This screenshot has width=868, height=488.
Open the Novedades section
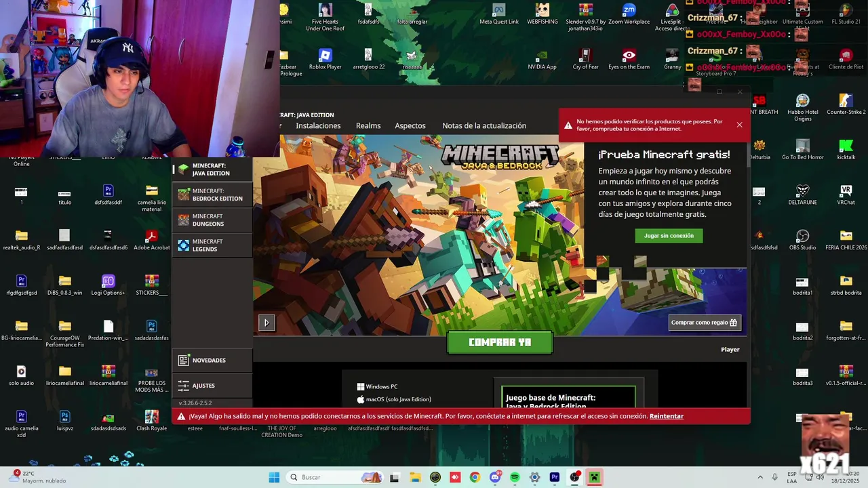(x=212, y=360)
